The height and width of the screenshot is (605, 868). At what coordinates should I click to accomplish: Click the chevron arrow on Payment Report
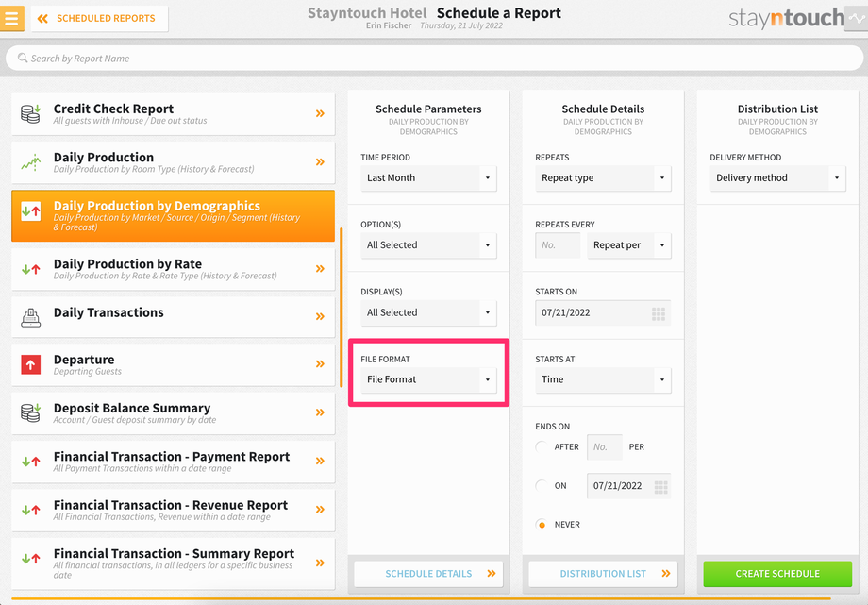pyautogui.click(x=320, y=461)
